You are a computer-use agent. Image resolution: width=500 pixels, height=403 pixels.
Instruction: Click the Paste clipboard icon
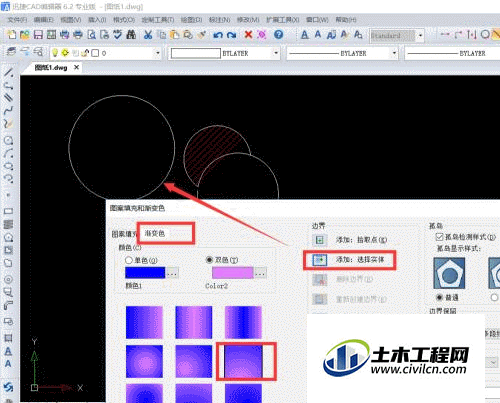point(175,35)
